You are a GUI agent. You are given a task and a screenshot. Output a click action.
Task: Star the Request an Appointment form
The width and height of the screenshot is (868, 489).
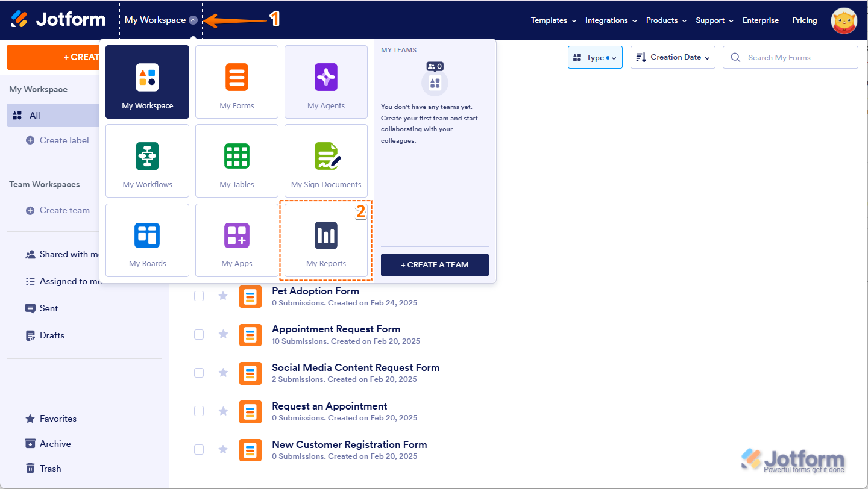pos(223,411)
